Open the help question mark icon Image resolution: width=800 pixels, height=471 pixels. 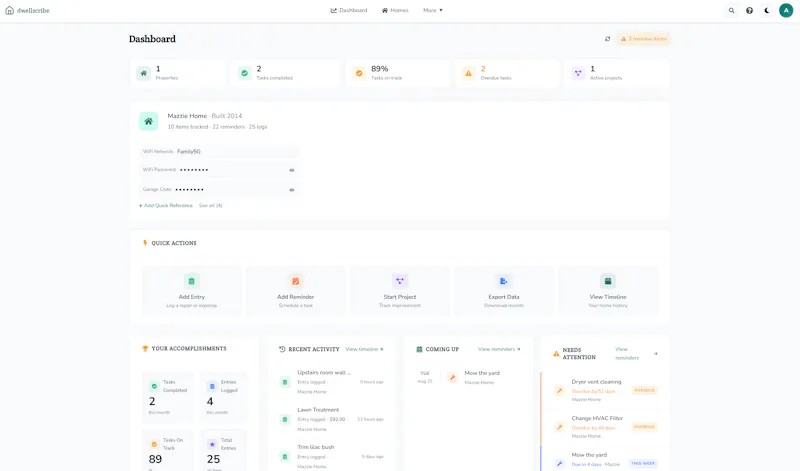pos(749,10)
